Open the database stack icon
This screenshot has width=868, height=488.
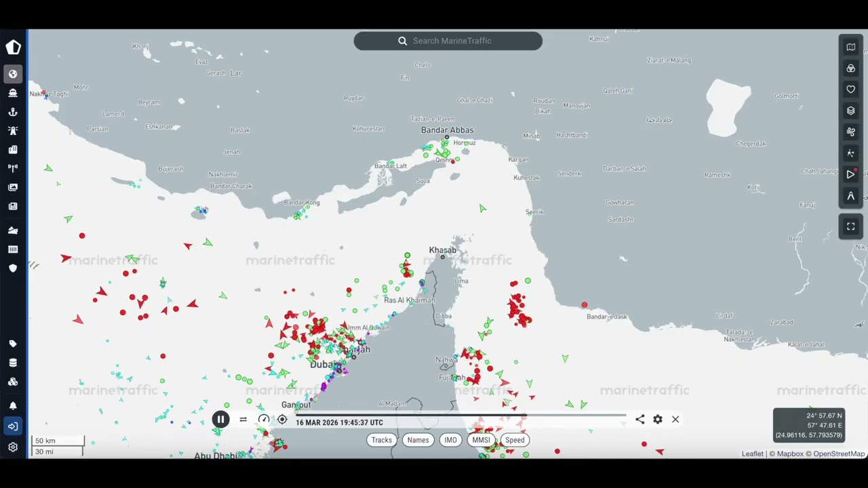click(13, 363)
